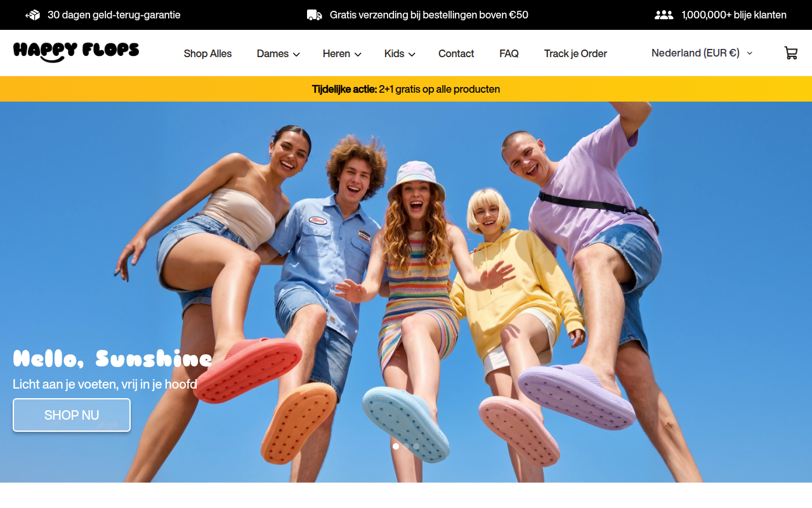Click the delivery truck icon
The height and width of the screenshot is (508, 812).
[315, 15]
